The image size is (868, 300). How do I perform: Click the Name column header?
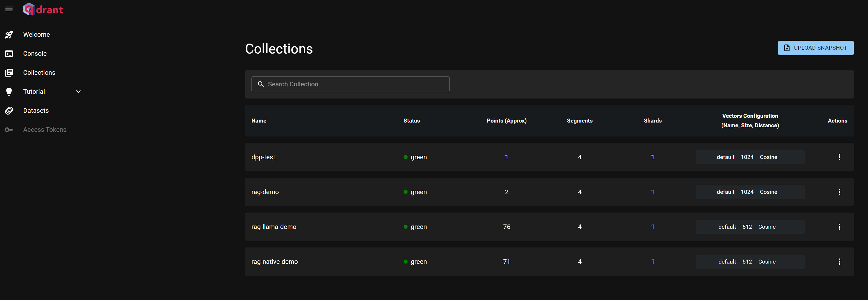point(259,120)
